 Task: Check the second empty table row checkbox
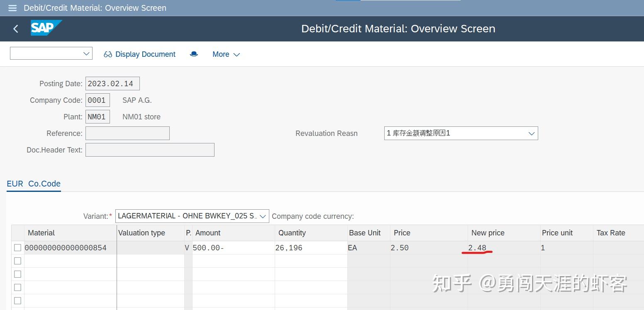[x=17, y=261]
